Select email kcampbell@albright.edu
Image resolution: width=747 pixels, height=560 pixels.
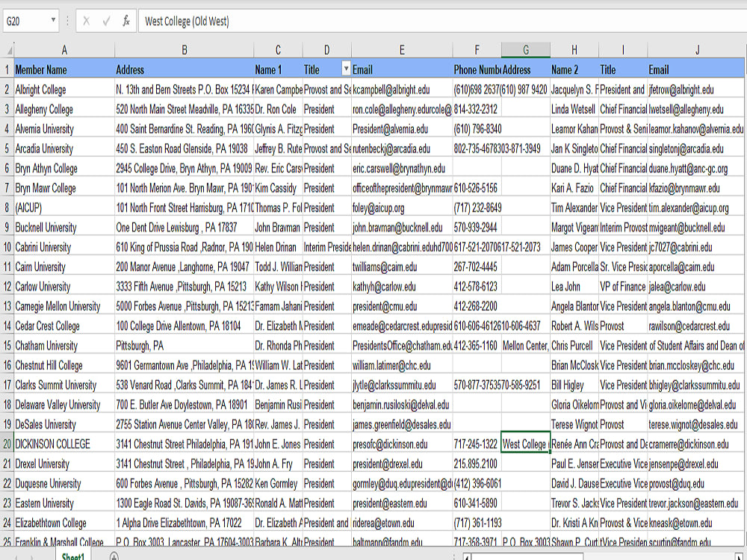[402, 89]
